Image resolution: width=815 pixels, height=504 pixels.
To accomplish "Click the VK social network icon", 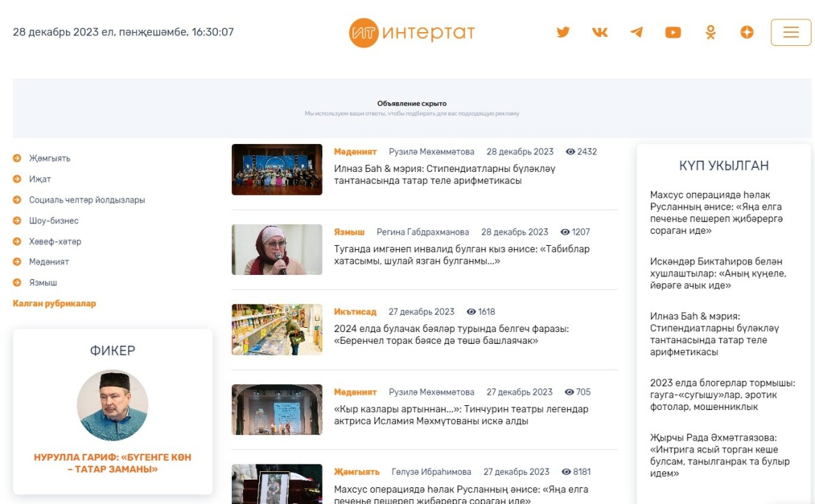I will [x=600, y=32].
